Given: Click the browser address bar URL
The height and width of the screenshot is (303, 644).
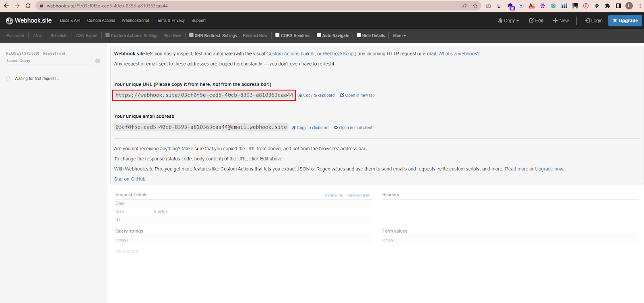Looking at the screenshot, I should coord(107,6).
